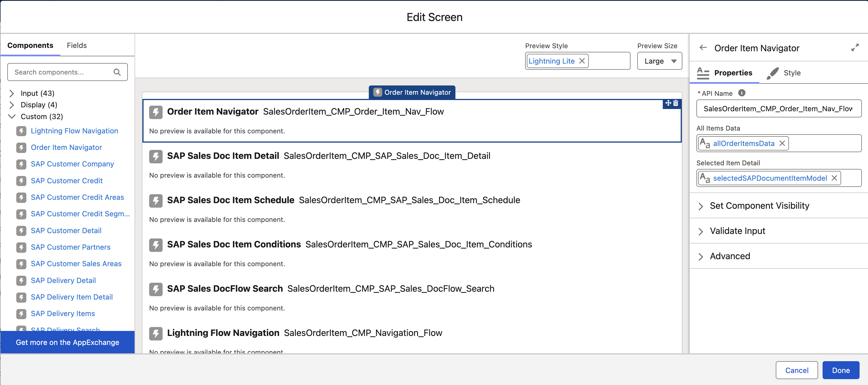Open the Preview Size Large dropdown
The width and height of the screenshot is (868, 385).
point(659,61)
